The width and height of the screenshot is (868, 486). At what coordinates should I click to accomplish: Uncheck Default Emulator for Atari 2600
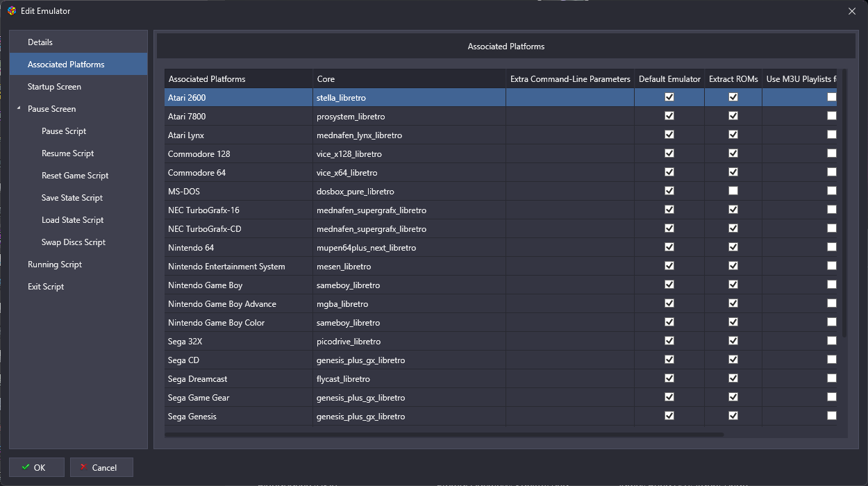[669, 97]
